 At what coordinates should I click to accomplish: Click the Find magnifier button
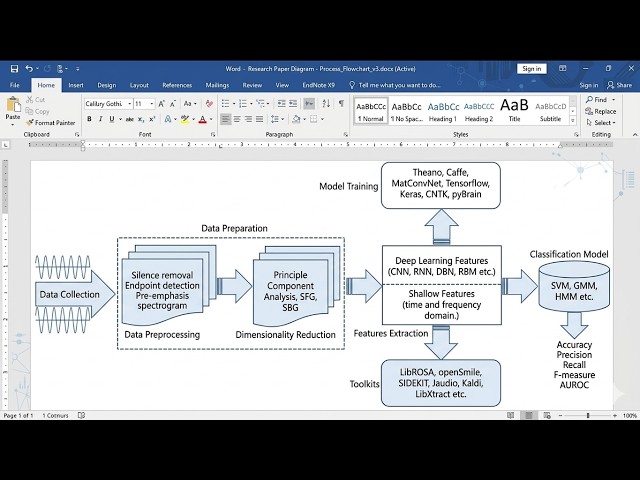596,100
